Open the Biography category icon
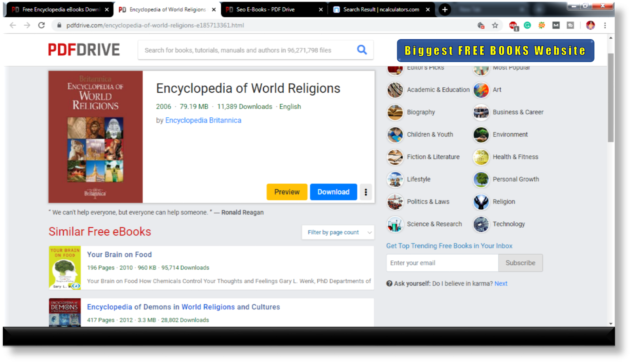633x364 pixels. point(395,113)
